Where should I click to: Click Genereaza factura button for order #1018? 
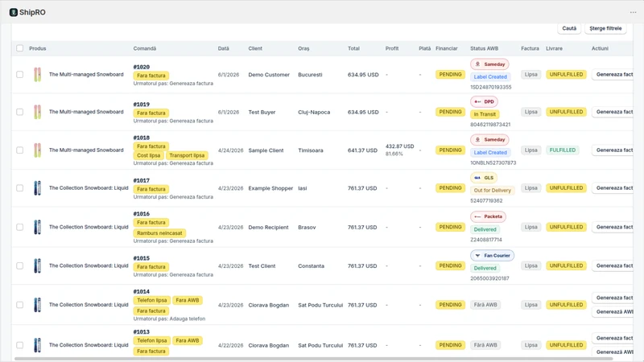(x=613, y=150)
